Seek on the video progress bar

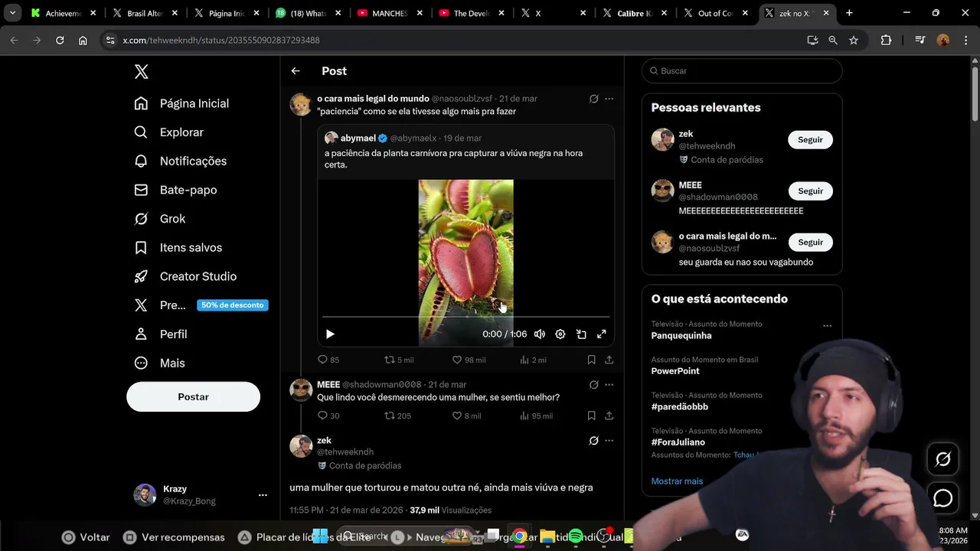coord(465,316)
